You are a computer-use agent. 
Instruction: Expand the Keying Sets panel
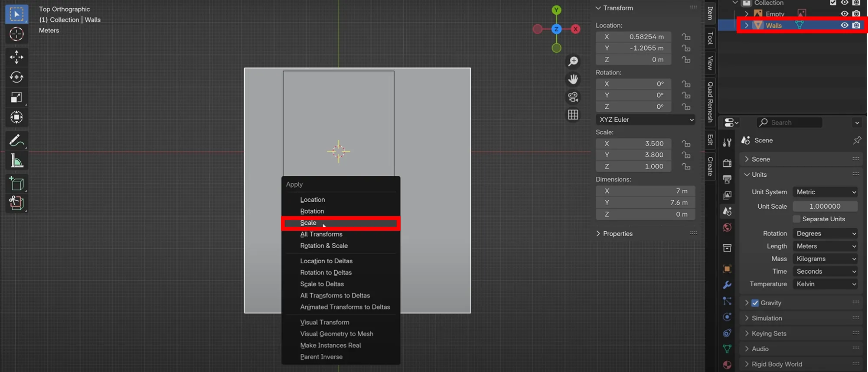(769, 333)
